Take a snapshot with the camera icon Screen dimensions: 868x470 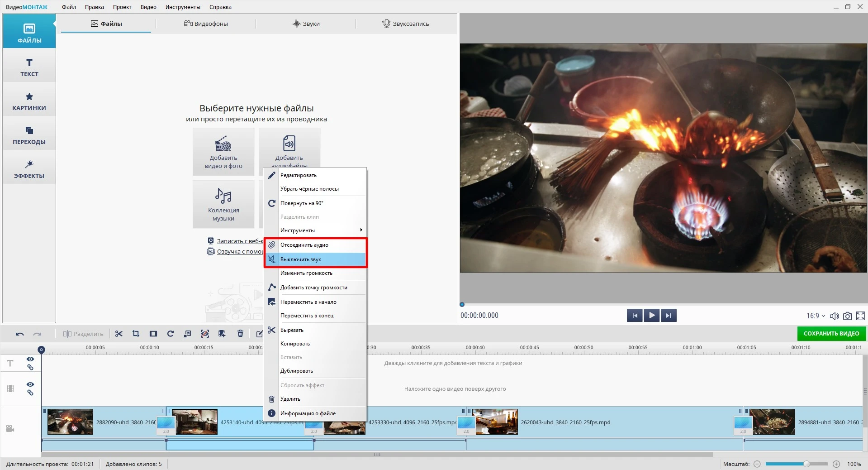[x=848, y=316]
